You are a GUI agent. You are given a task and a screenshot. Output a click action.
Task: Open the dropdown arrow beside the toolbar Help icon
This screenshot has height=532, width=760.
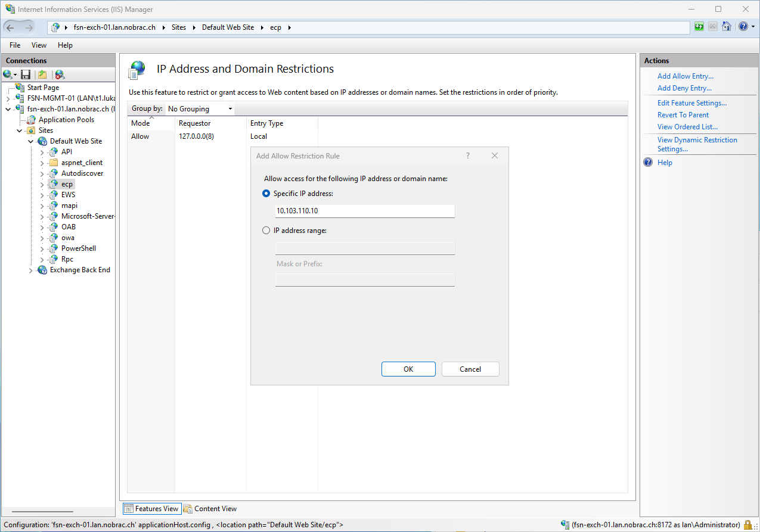tap(753, 27)
